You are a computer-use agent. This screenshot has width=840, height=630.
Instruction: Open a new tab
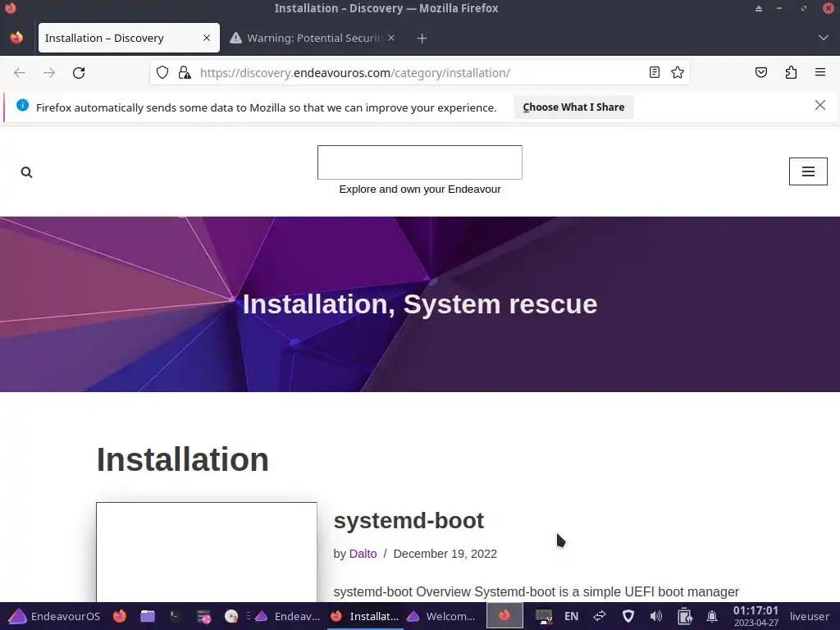point(422,38)
